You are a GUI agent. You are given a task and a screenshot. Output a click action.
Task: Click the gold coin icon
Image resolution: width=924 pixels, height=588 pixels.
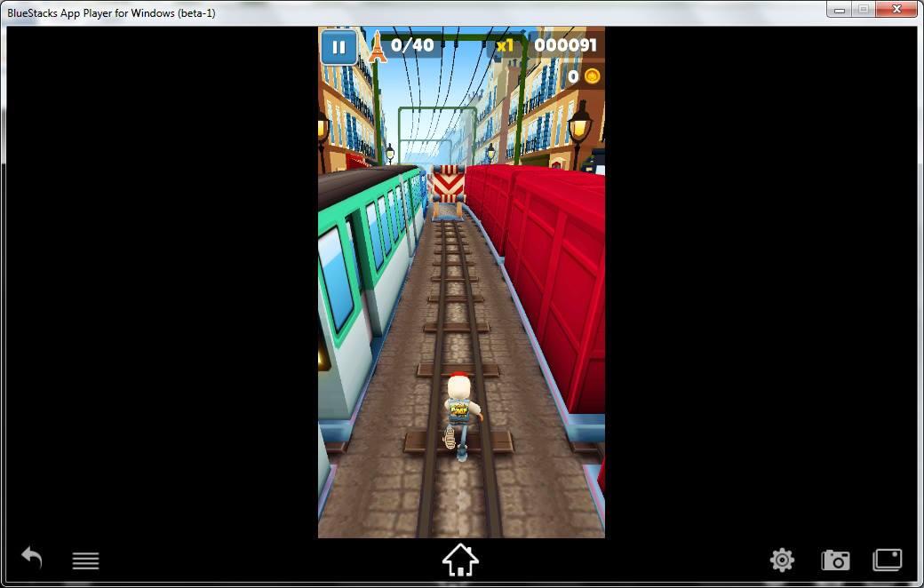click(x=592, y=76)
